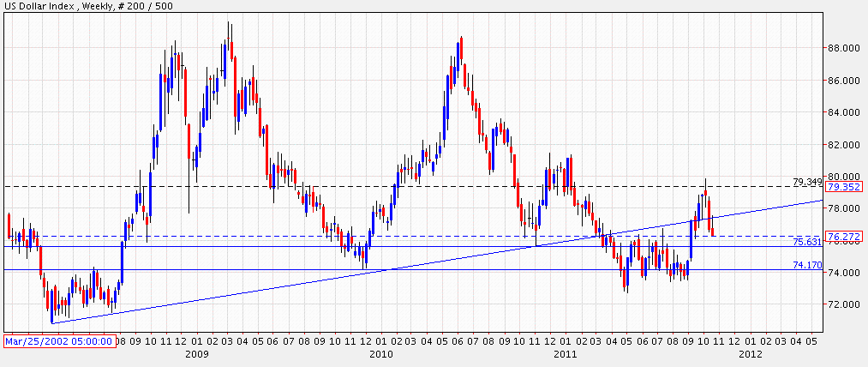Image resolution: width=868 pixels, height=367 pixels.
Task: Select the 2010 year label on time axis
Action: coord(380,353)
